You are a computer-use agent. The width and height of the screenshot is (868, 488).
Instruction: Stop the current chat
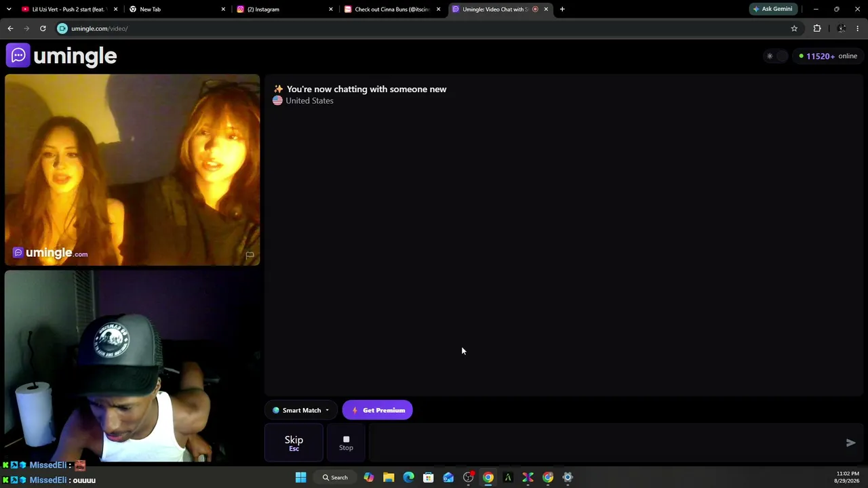346,443
